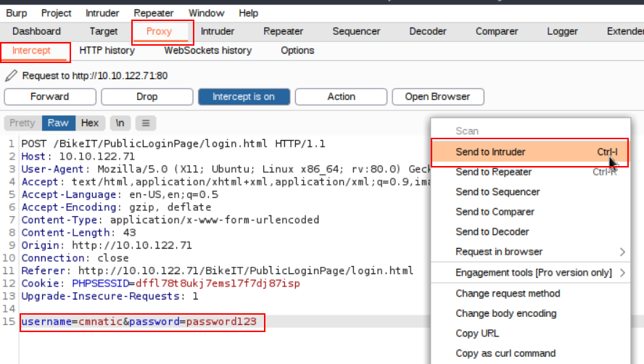The height and width of the screenshot is (364, 644).
Task: Select Copy as curl command
Action: [x=530, y=353]
